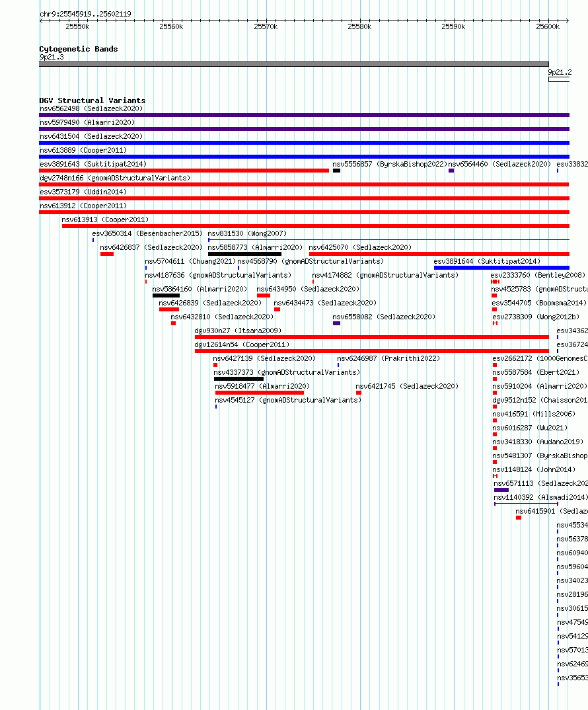Click the 9p21.3 cytogenetic band bar
Image resolution: width=588 pixels, height=710 pixels.
click(294, 64)
